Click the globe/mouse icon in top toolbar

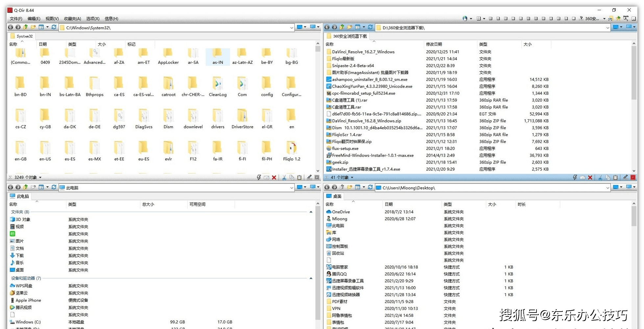tap(465, 18)
